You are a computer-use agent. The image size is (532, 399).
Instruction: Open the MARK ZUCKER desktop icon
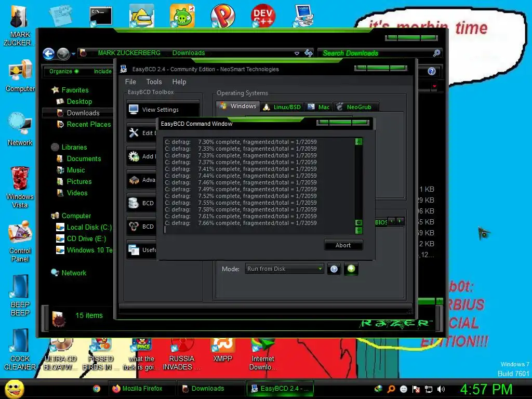tap(19, 25)
